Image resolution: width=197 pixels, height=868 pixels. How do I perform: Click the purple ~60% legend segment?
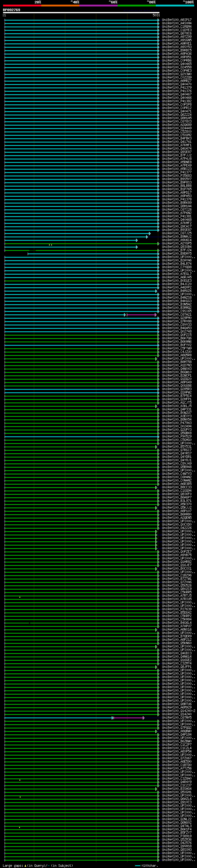click(99, 6)
